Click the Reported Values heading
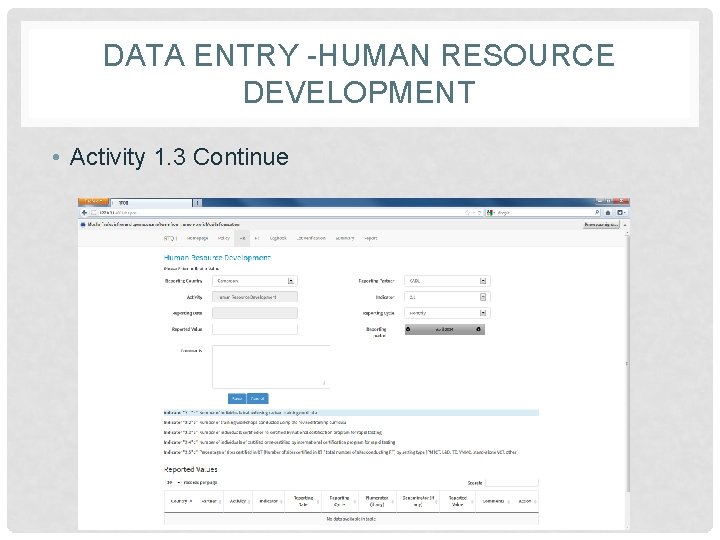This screenshot has height=540, width=720. click(x=191, y=469)
